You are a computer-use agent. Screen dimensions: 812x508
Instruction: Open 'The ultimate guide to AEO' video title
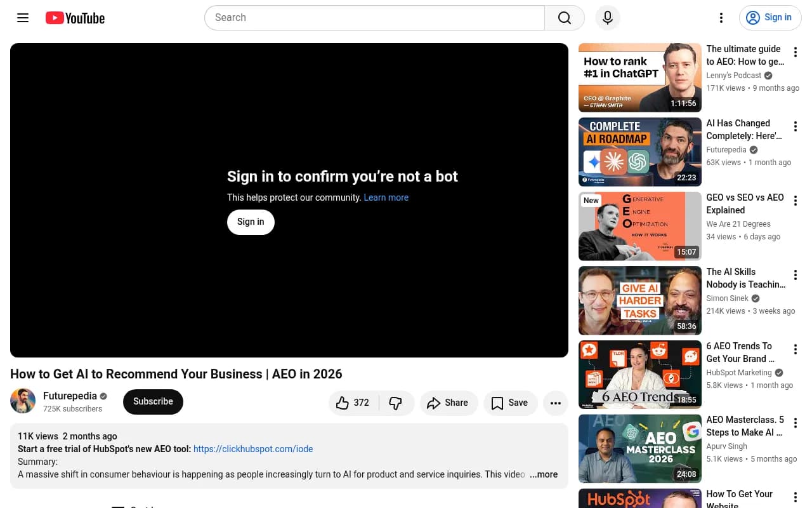(745, 55)
